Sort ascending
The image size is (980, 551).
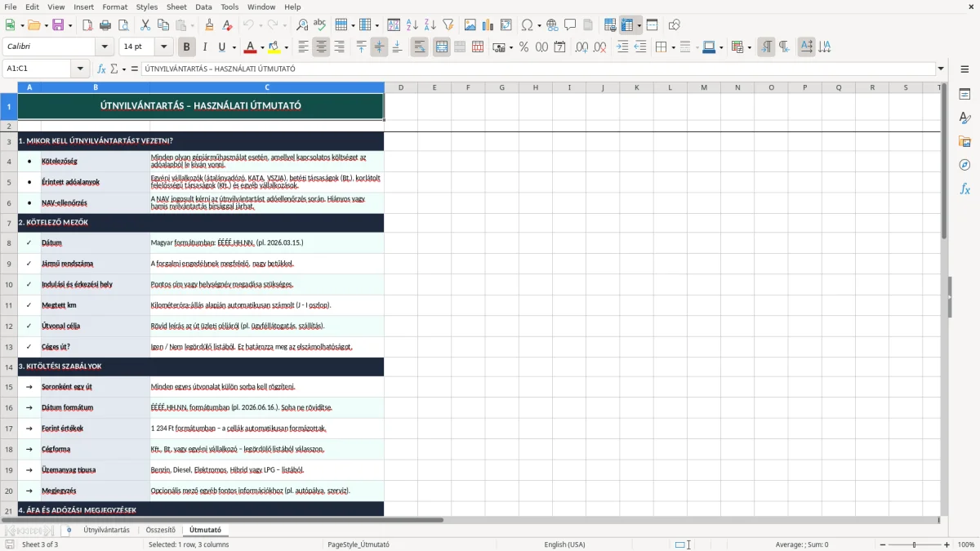[x=412, y=25]
